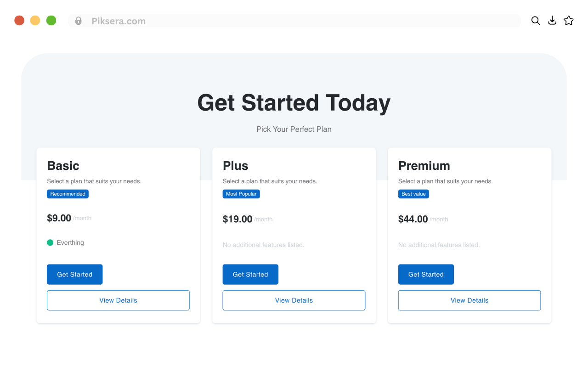Click the green dot next to Everthing

point(50,242)
